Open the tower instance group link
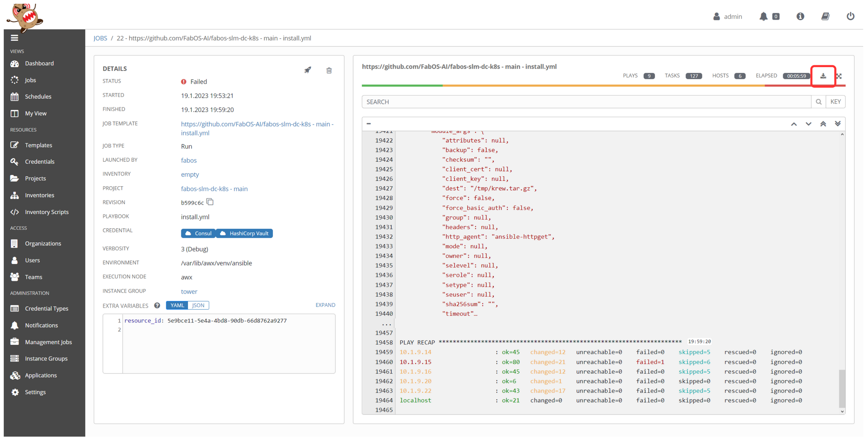The width and height of the screenshot is (868, 441). pyautogui.click(x=189, y=291)
